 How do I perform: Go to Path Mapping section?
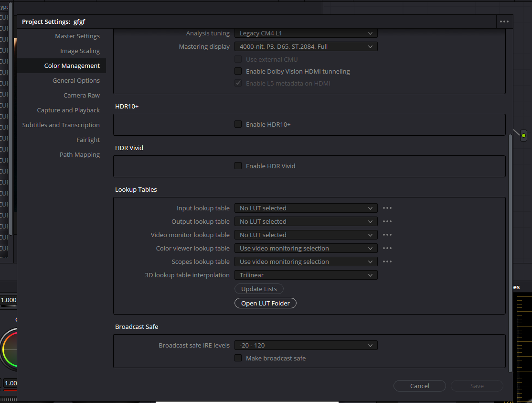tap(80, 154)
